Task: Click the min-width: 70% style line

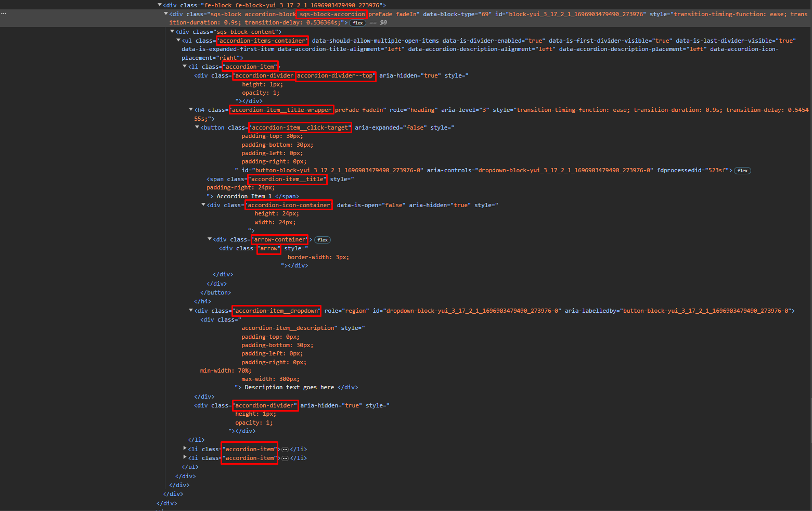Action: (226, 371)
